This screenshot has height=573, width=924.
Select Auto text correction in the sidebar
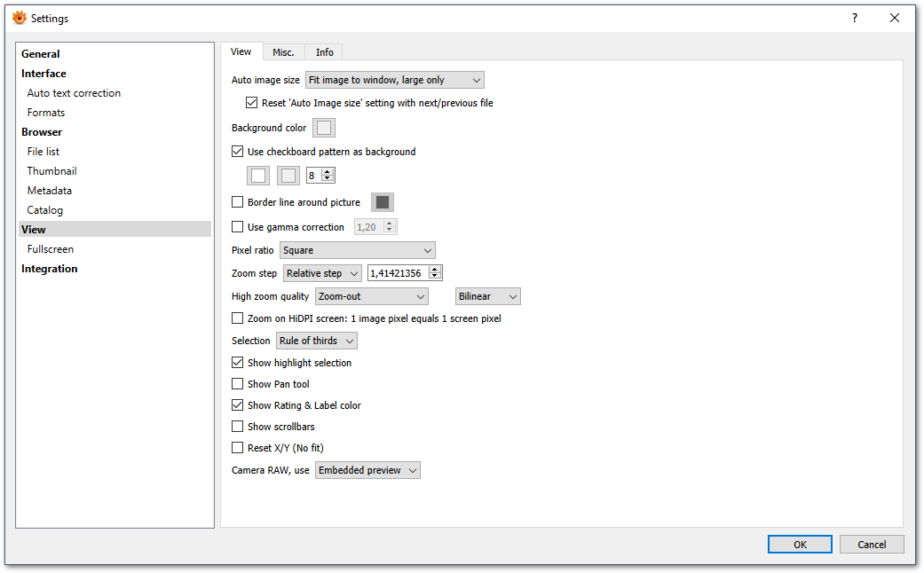[74, 93]
